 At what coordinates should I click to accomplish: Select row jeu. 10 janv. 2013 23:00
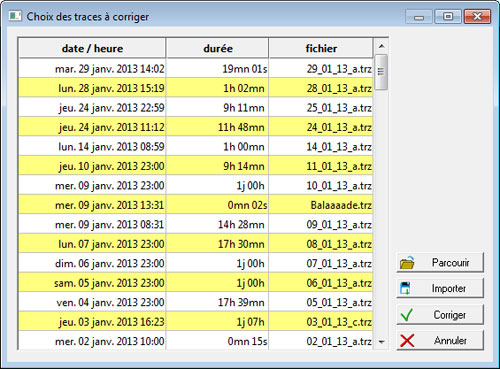tap(196, 166)
